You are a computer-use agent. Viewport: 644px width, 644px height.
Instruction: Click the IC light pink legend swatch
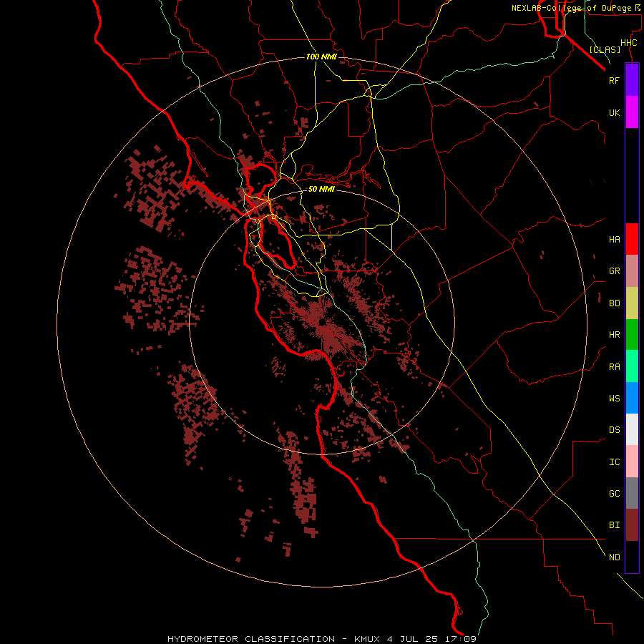(x=632, y=462)
